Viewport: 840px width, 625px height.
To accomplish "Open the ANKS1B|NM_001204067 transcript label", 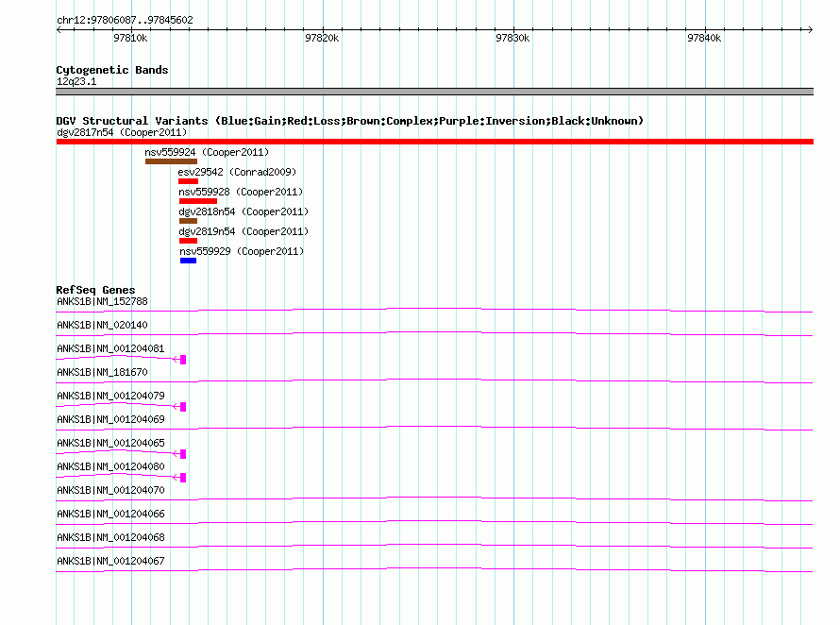I will pyautogui.click(x=110, y=561).
